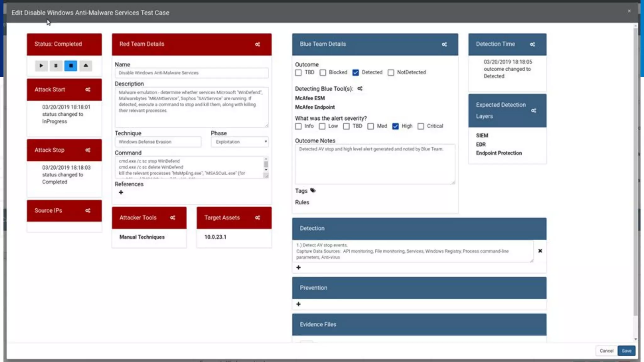Open the Attack Start gears icon
This screenshot has width=644, height=362.
88,90
